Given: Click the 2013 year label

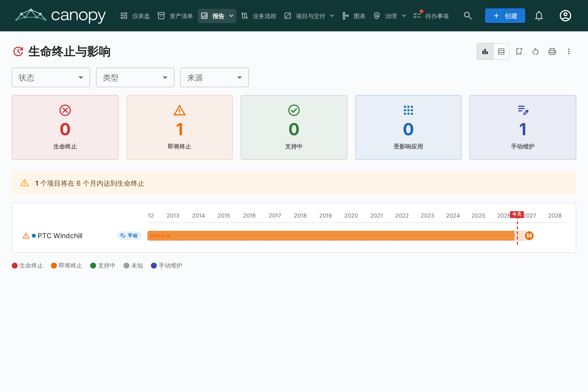Looking at the screenshot, I should click(173, 216).
